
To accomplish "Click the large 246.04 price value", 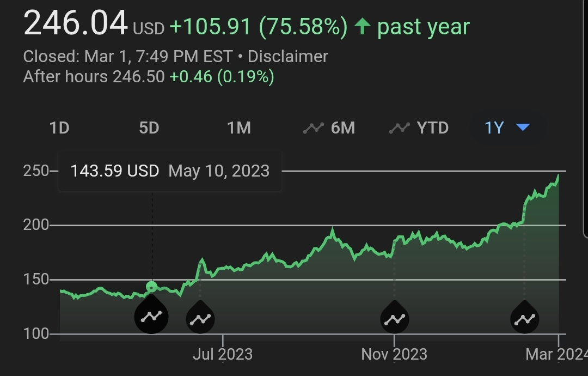I will click(75, 25).
